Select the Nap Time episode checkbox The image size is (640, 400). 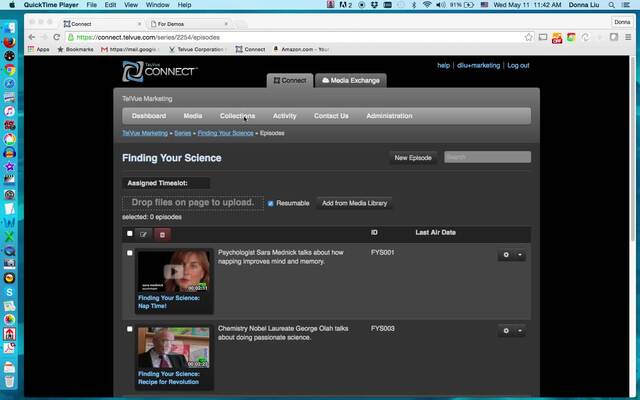click(x=129, y=253)
